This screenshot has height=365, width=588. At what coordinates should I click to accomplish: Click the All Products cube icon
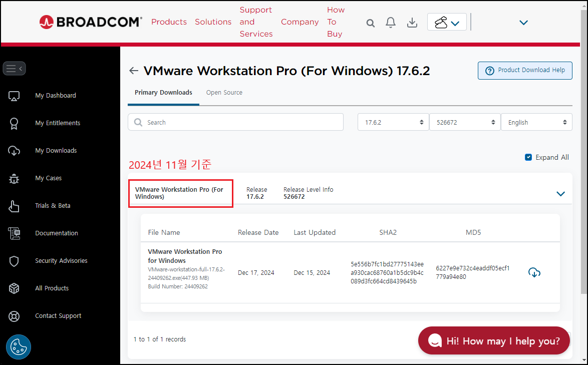click(x=14, y=288)
